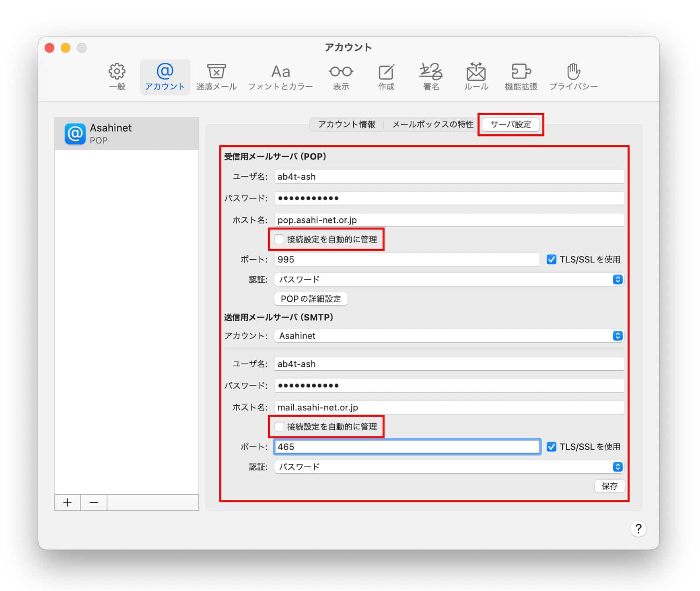
Task: Toggle SMTP 接続設定を自動的に管理 checkbox
Action: [279, 427]
